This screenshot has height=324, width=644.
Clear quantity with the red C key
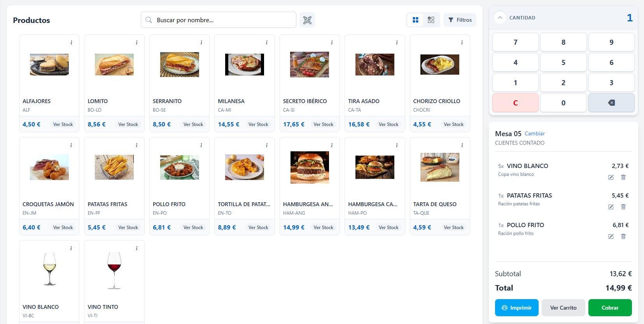pyautogui.click(x=515, y=103)
